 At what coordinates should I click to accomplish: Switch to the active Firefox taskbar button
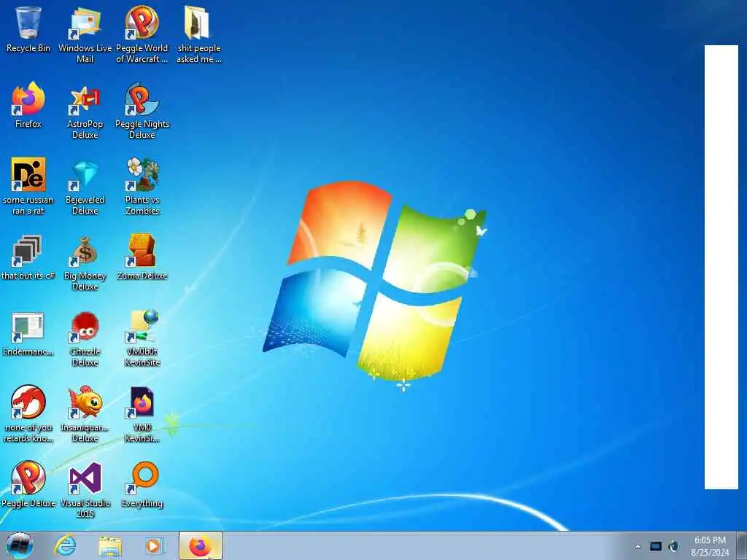(201, 545)
